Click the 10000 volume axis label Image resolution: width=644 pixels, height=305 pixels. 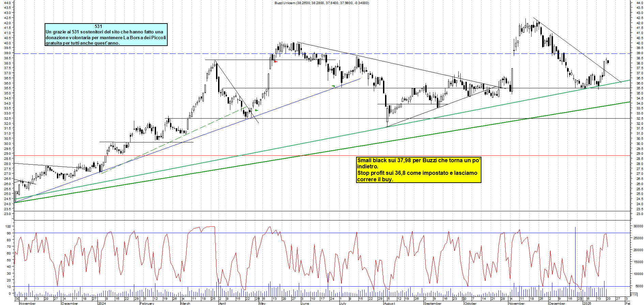click(x=638, y=274)
